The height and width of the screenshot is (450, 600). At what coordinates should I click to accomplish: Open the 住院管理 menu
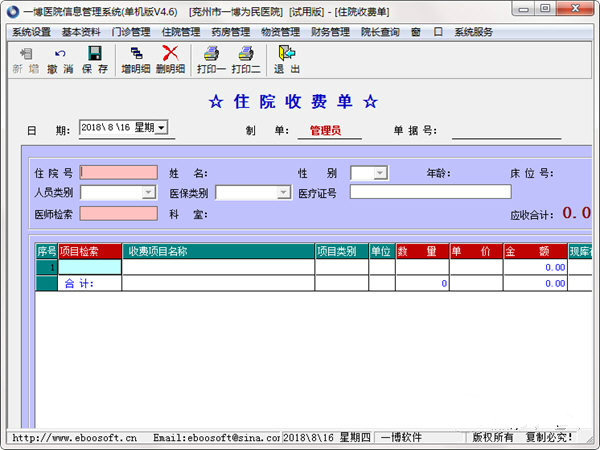(180, 32)
